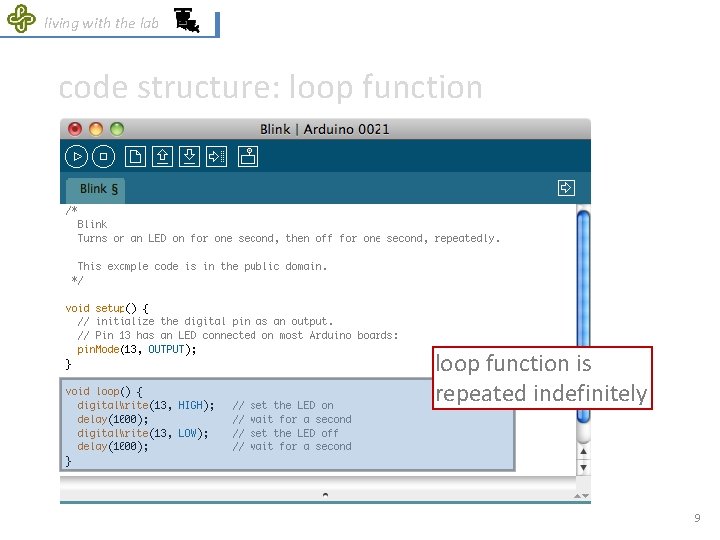Screen dimensions: 720x540
Task: Click the 'void setup() {' line
Action: [107, 309]
